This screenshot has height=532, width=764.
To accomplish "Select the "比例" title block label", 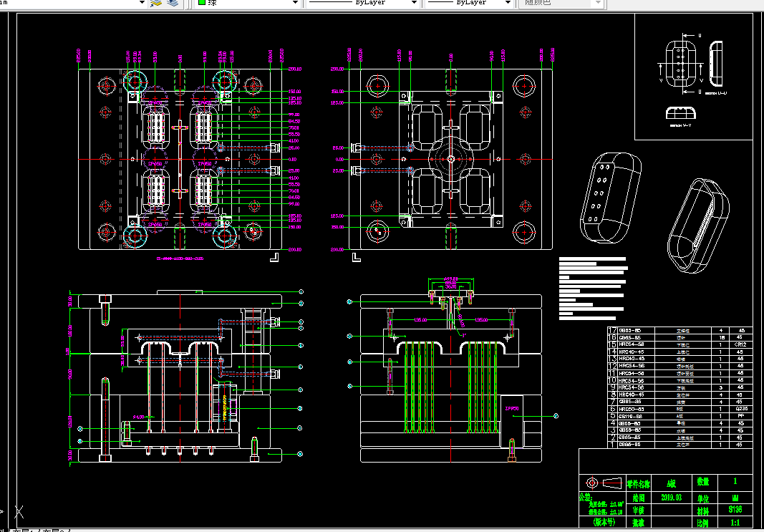I will 702,523.
